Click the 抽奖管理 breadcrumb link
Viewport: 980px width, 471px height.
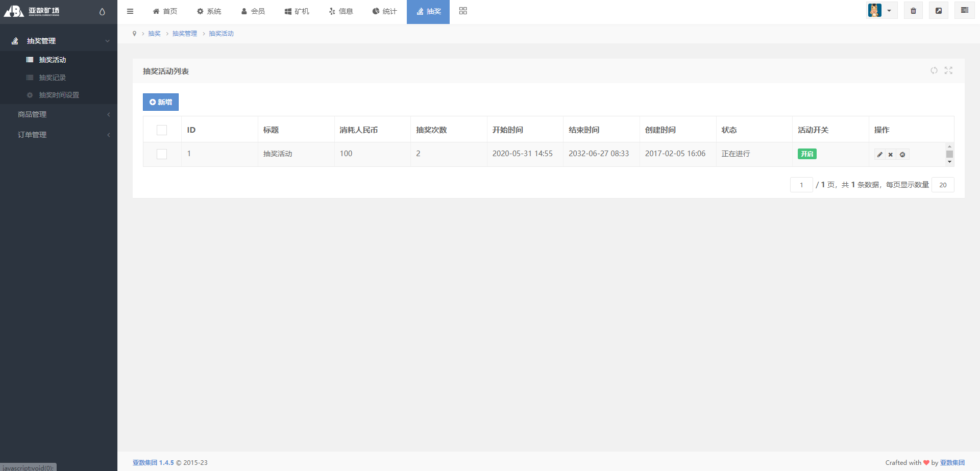184,34
